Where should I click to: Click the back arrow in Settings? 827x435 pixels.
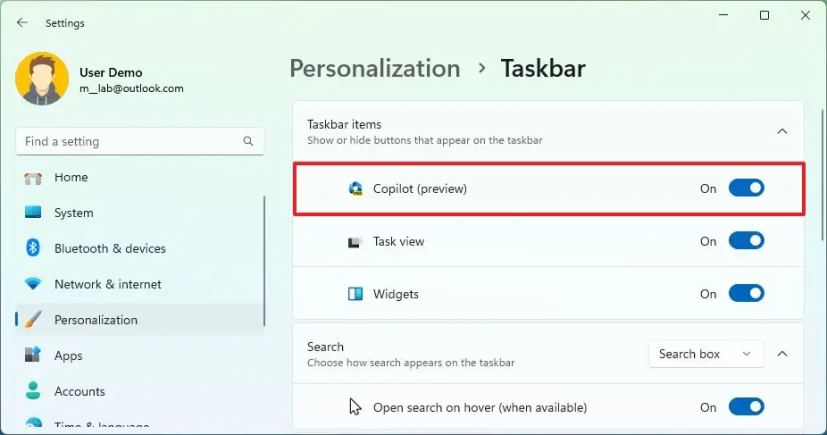[22, 23]
